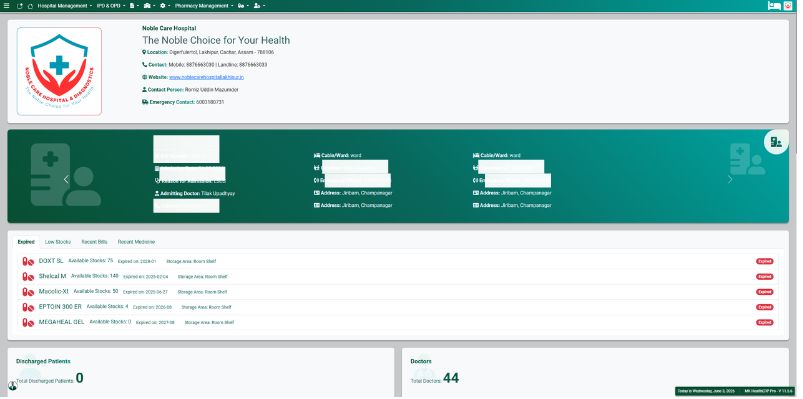803x399 pixels.
Task: Switch to the Recent Medicine tab
Action: 136,242
